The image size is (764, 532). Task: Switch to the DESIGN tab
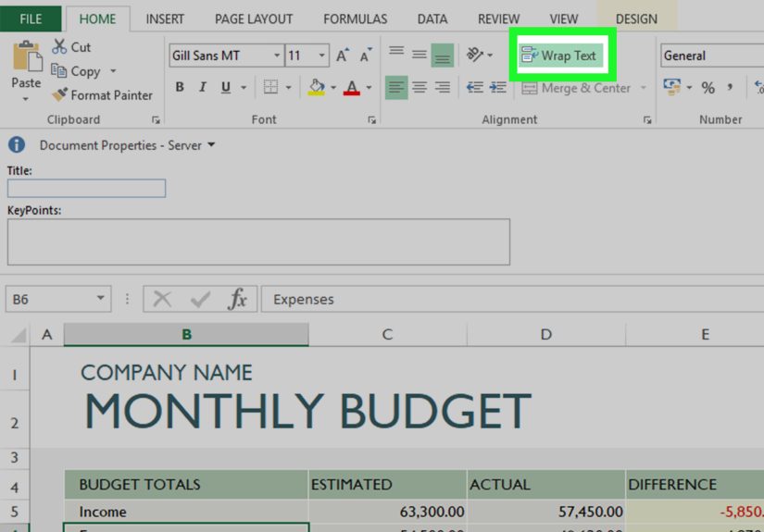click(x=636, y=19)
